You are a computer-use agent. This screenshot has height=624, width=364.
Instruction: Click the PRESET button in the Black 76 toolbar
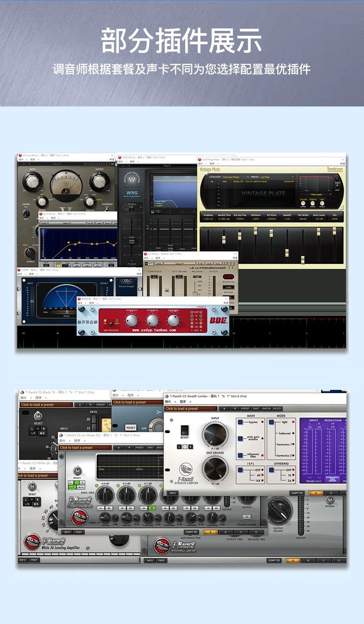100,405
